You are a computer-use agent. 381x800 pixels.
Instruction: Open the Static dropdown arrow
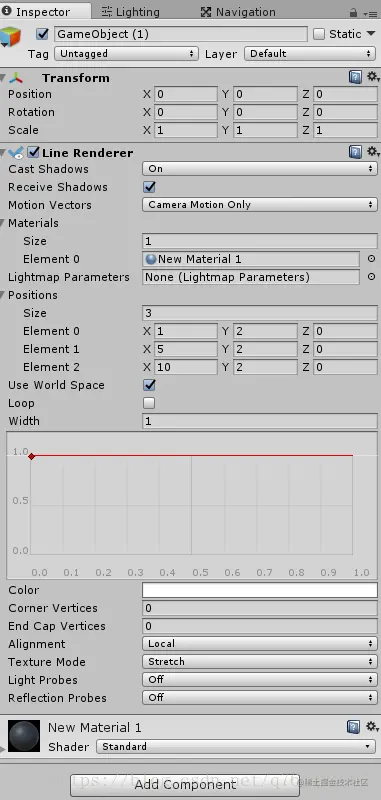pos(371,34)
